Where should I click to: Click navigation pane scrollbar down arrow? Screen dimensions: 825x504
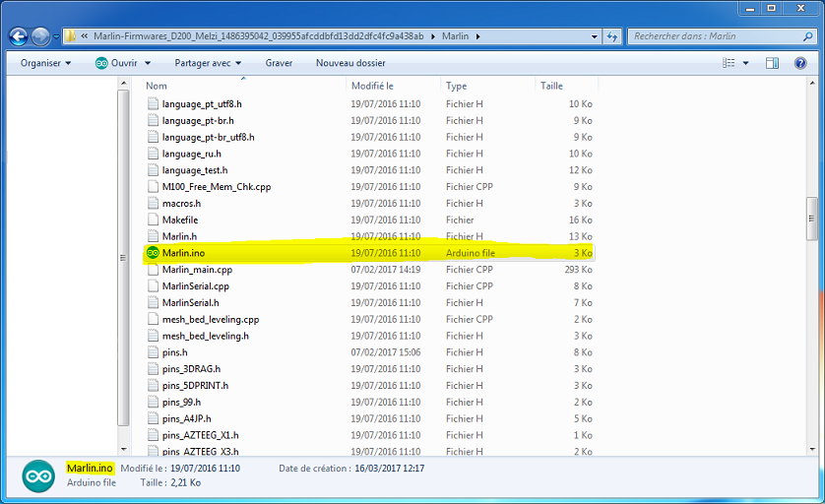pos(124,450)
